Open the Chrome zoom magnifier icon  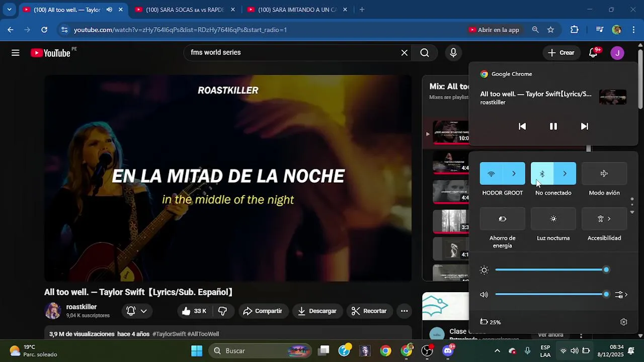pyautogui.click(x=535, y=30)
